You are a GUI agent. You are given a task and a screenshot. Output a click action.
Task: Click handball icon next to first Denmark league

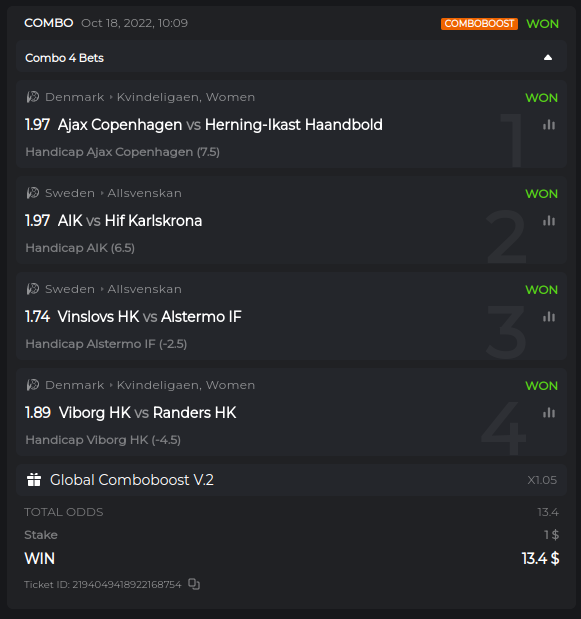(x=33, y=97)
